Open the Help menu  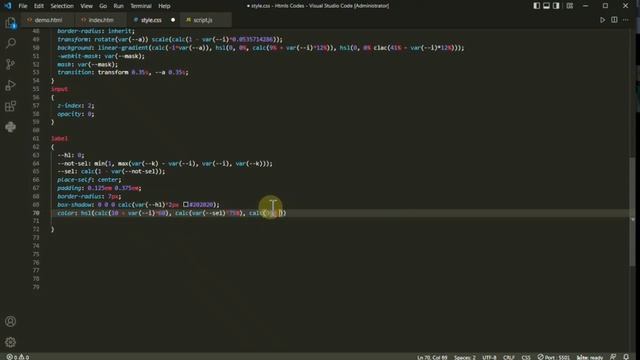164,6
